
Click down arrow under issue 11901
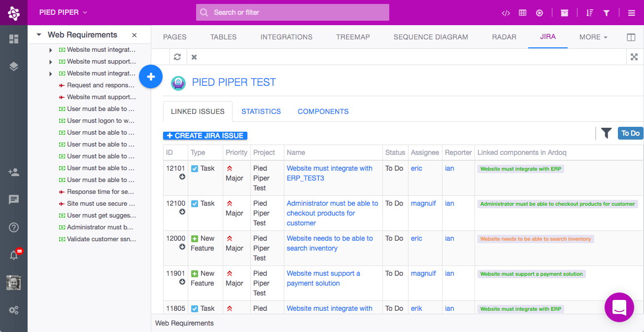(182, 282)
